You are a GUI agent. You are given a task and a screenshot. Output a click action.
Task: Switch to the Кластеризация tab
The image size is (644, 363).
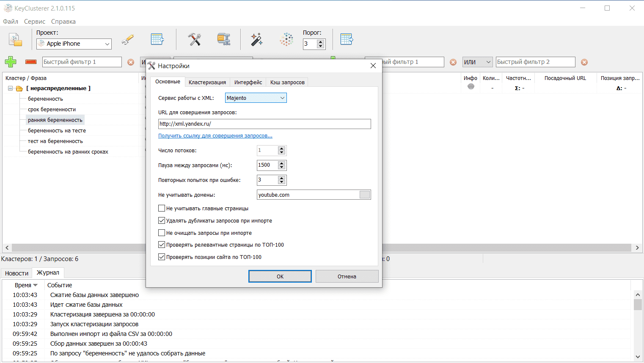pyautogui.click(x=207, y=82)
